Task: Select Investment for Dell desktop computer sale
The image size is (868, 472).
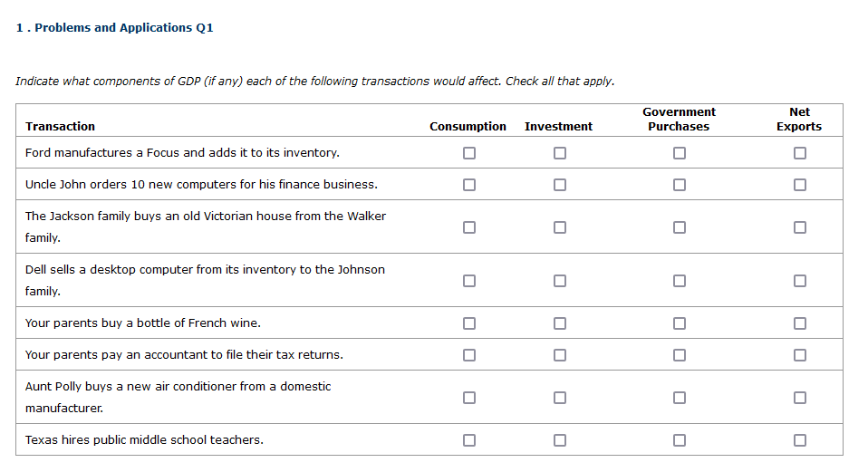Action: (x=560, y=281)
